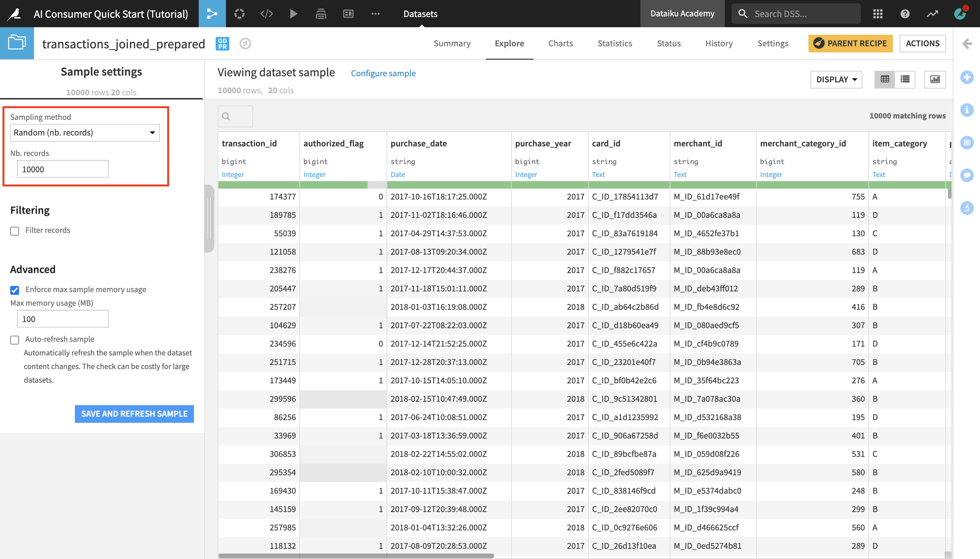This screenshot has width=980, height=559.
Task: Enable the Auto-refresh sample checkbox
Action: coord(15,340)
